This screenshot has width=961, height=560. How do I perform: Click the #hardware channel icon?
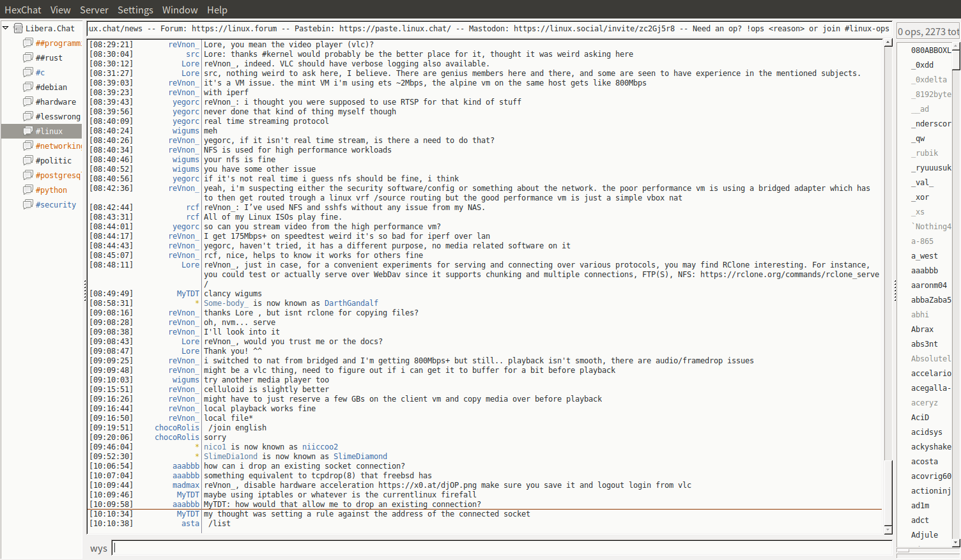pyautogui.click(x=28, y=102)
